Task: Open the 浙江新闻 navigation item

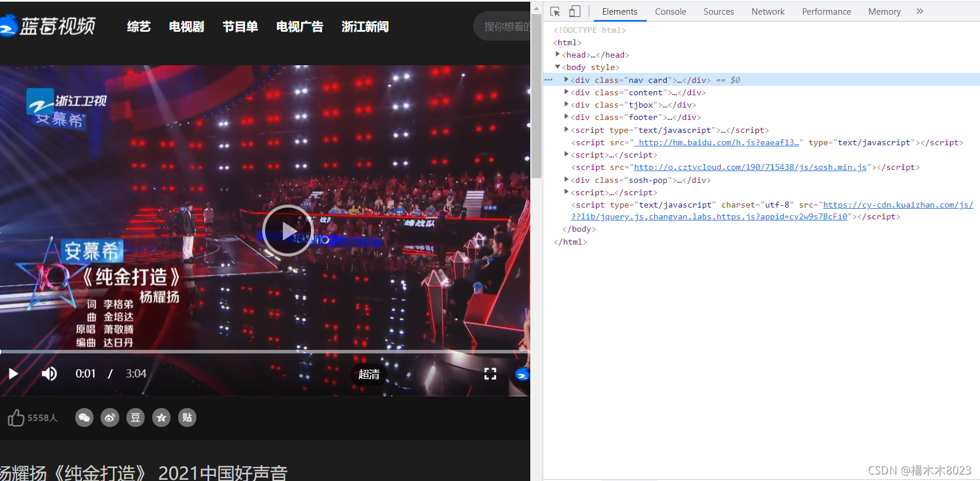Action: (x=365, y=26)
